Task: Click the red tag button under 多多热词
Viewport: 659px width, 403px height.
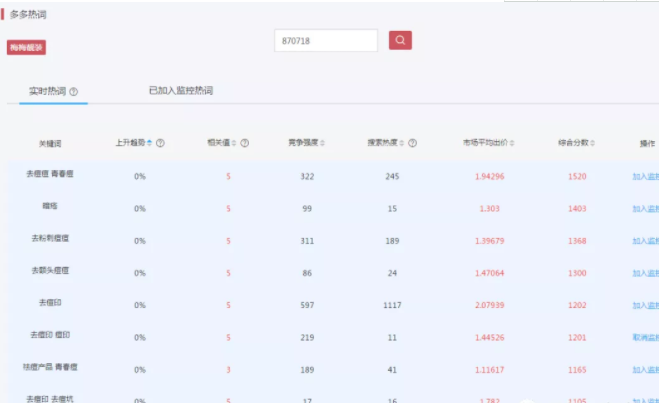Action: (26, 47)
